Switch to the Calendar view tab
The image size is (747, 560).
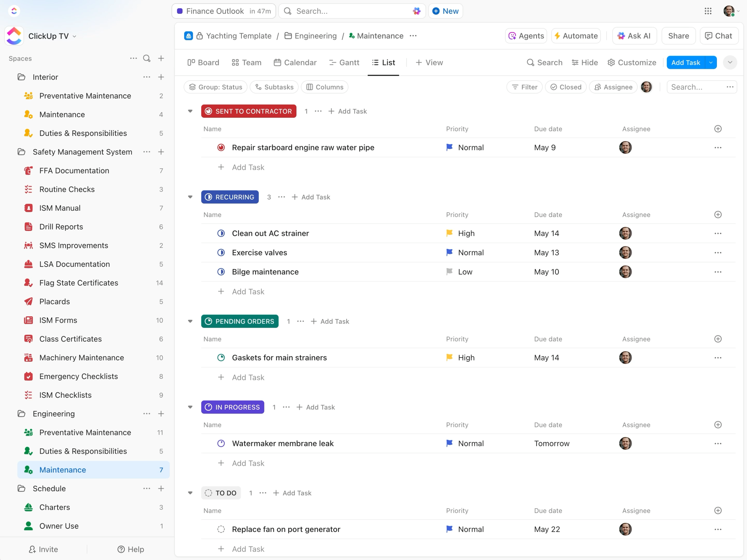[x=295, y=62]
